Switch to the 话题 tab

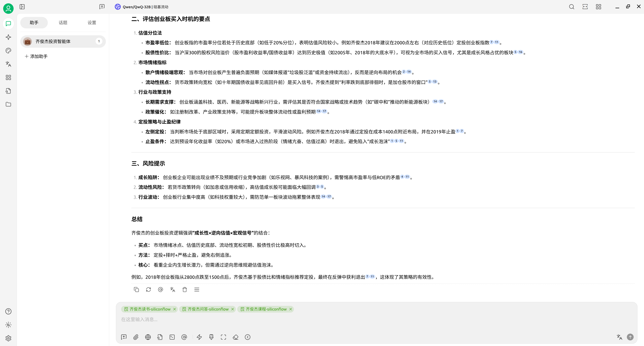coord(63,23)
